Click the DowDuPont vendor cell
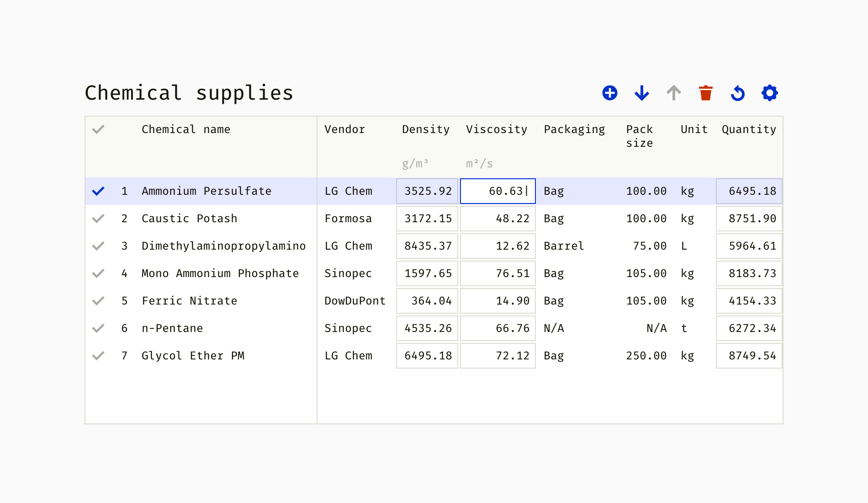 click(355, 301)
